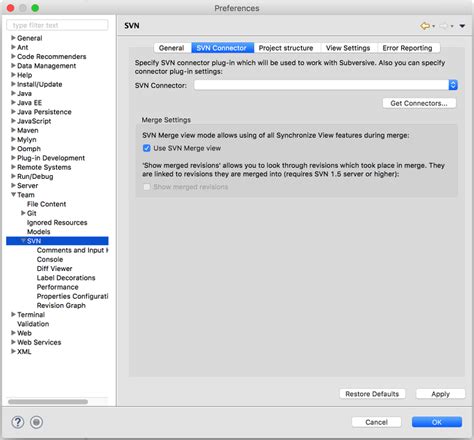Image resolution: width=474 pixels, height=440 pixels.
Task: Open back history dropdown arrow next to yellow arrow
Action: (434, 26)
